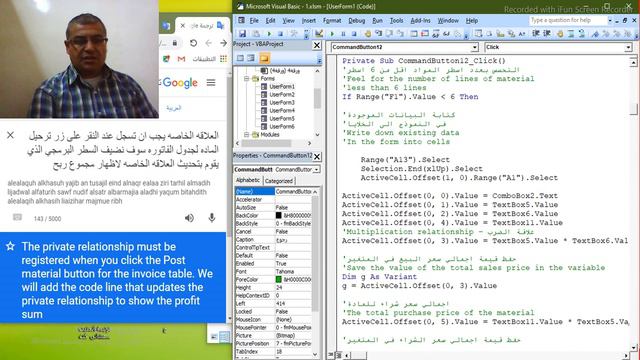Open Debug toolbar options chevron
Viewport: 640px width, 360px height.
467,35
